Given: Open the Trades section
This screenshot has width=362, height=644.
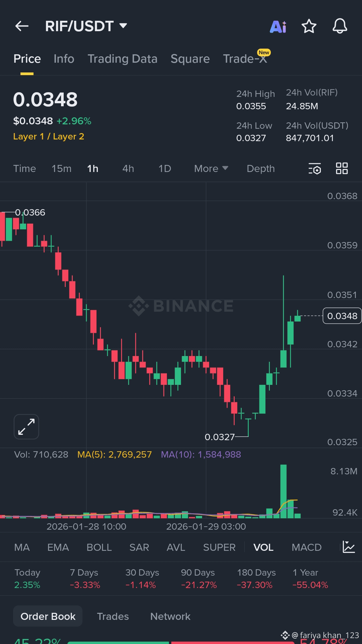Looking at the screenshot, I should pyautogui.click(x=113, y=616).
